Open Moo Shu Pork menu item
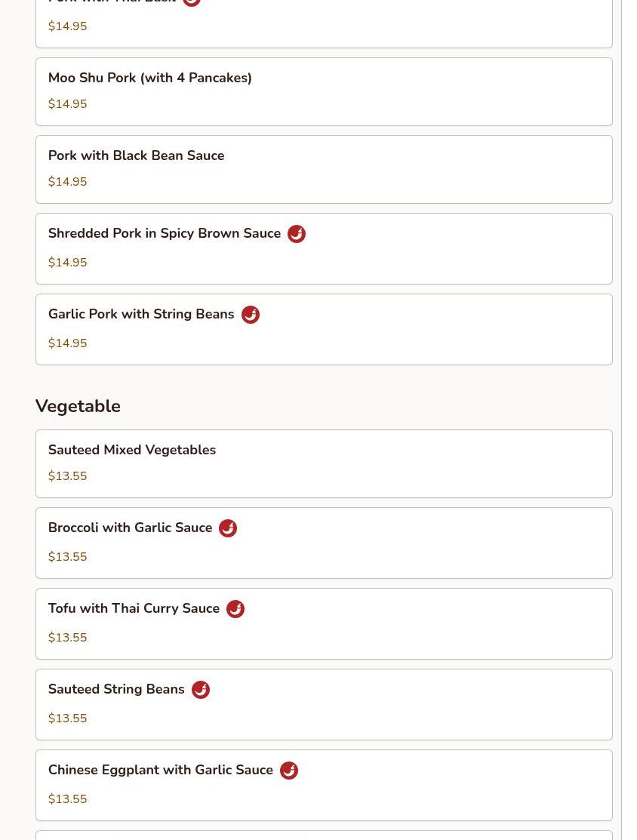637x840 pixels. [149, 78]
